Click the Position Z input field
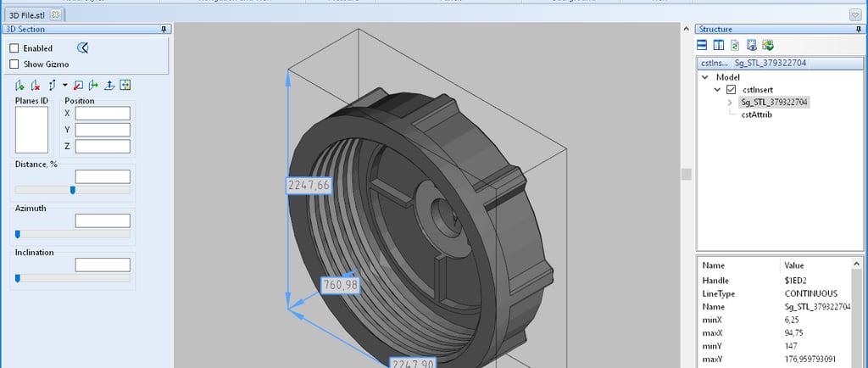 [x=103, y=147]
